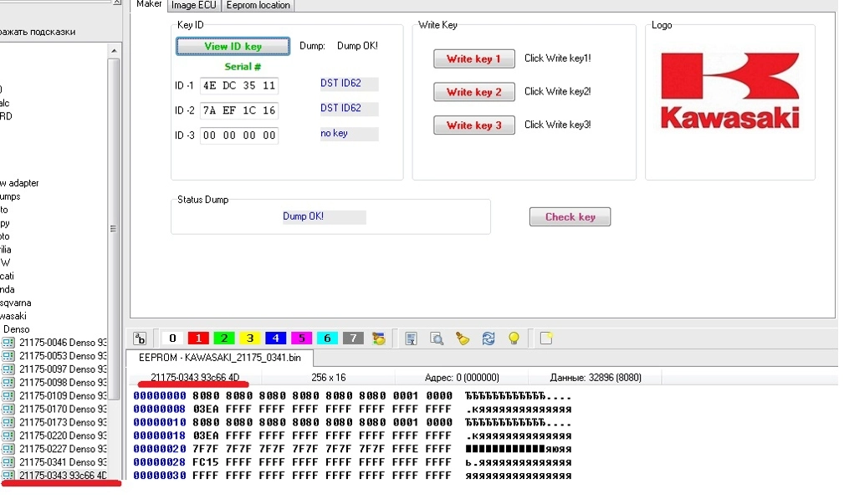Click the broom clean icon
Screen dimensions: 844x504
pyautogui.click(x=463, y=339)
